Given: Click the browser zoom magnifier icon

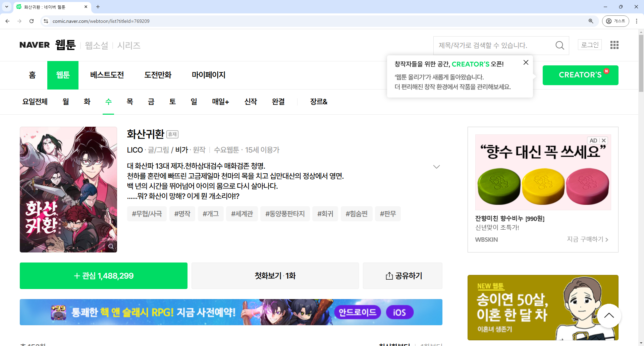Looking at the screenshot, I should (591, 21).
